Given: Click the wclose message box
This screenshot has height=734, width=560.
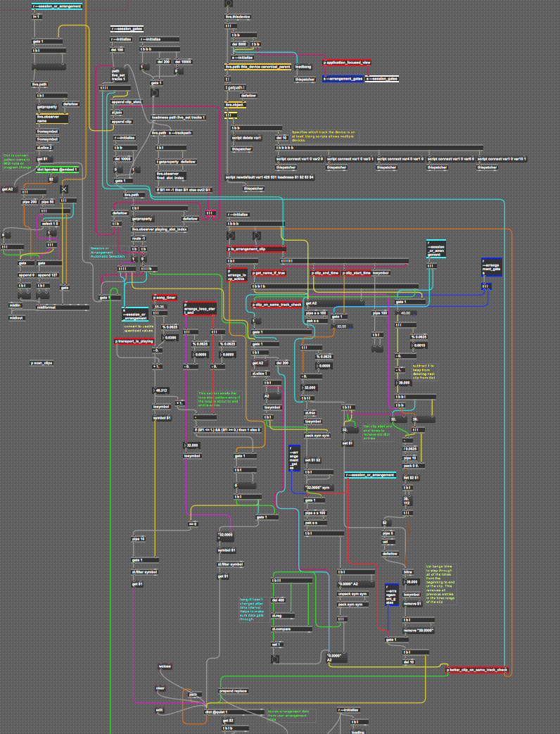Looking at the screenshot, I should [x=165, y=666].
